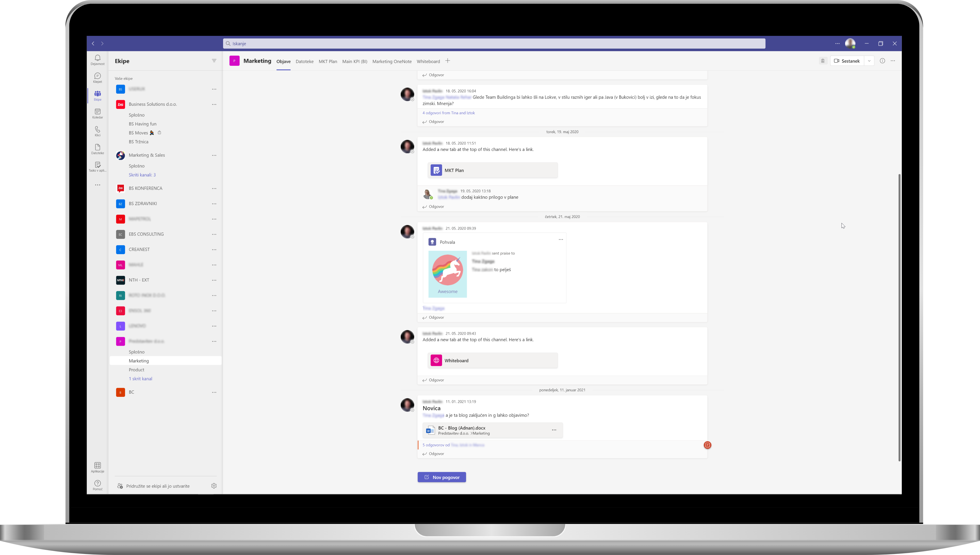Go back with the left navigation arrow
The height and width of the screenshot is (555, 980).
[x=93, y=43]
